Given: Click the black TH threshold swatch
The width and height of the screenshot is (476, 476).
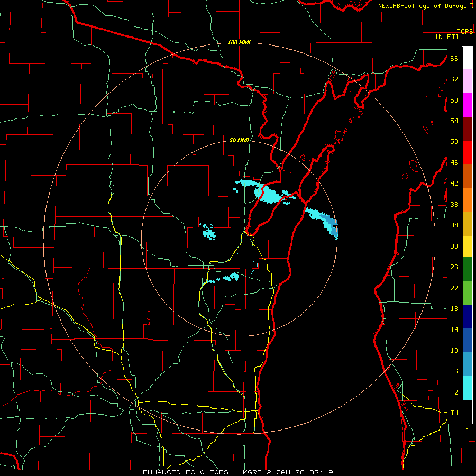Looking at the screenshot, I should (x=467, y=411).
